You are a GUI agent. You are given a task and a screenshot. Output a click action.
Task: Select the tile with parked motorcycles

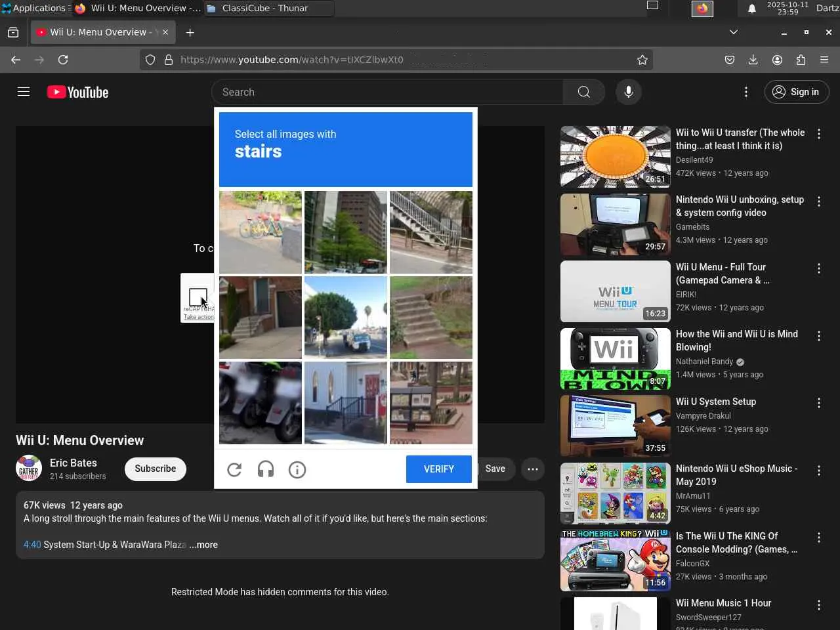[261, 403]
